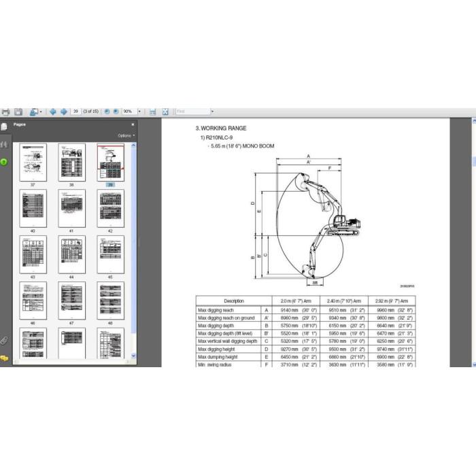Click the zoom percentage field showing 90%
This screenshot has height=476, width=476.
point(129,112)
